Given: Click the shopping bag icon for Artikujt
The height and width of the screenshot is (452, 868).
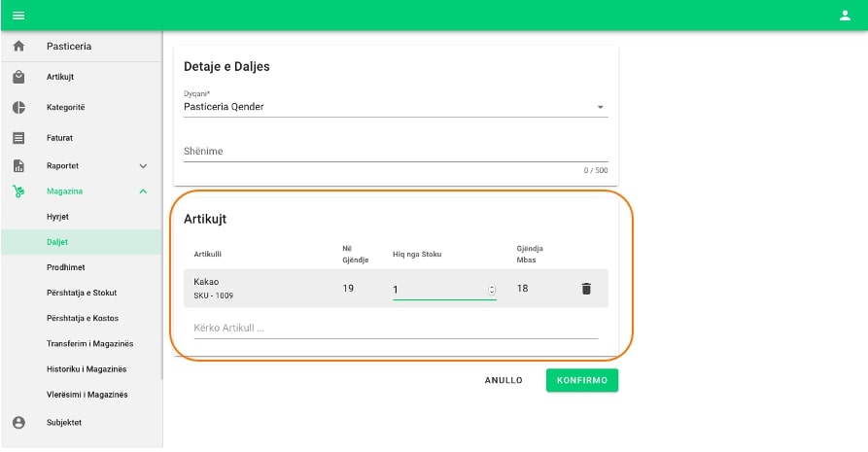Looking at the screenshot, I should point(18,78).
